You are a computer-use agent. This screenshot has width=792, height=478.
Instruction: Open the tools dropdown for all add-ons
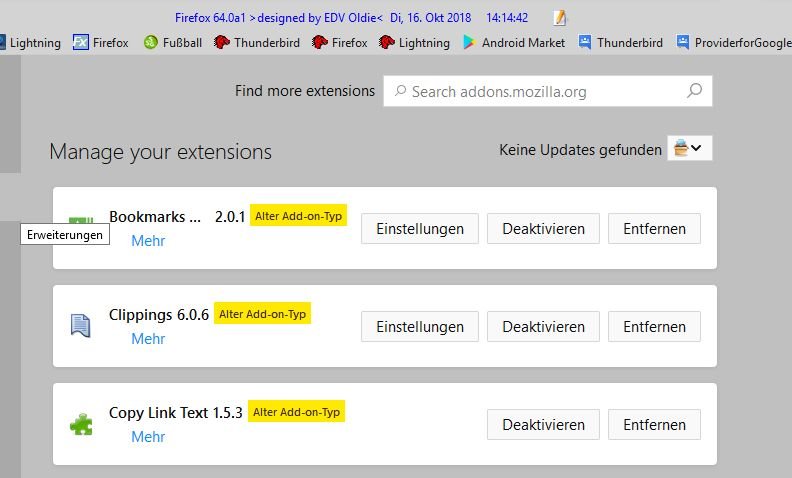tap(689, 149)
